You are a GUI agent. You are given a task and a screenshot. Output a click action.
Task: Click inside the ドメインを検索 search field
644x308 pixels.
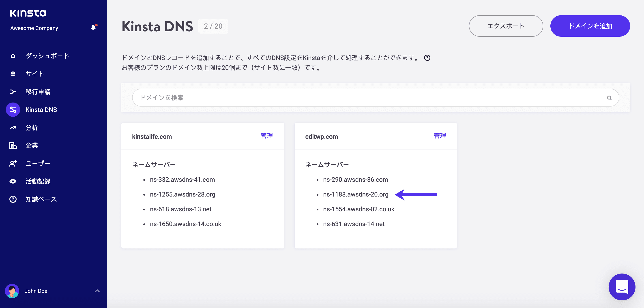point(225,98)
